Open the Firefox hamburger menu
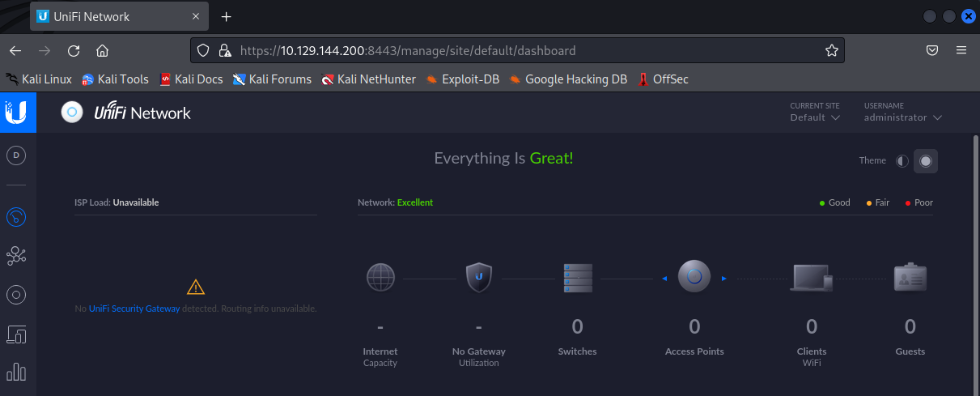980x396 pixels. pos(961,50)
